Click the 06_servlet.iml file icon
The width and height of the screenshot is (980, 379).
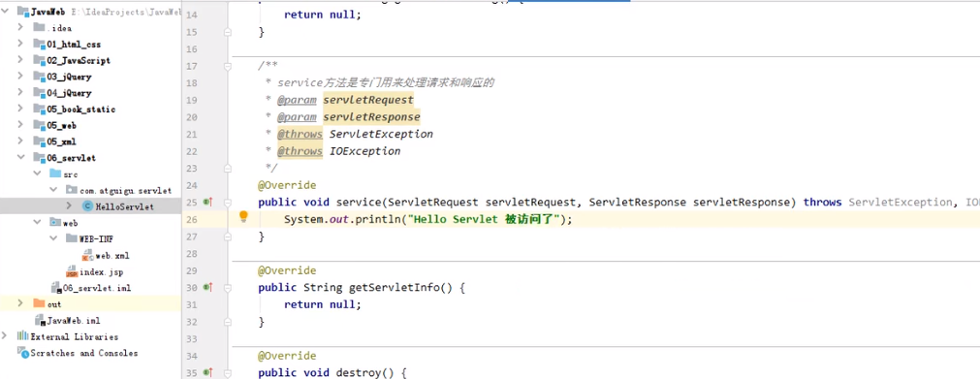click(56, 288)
